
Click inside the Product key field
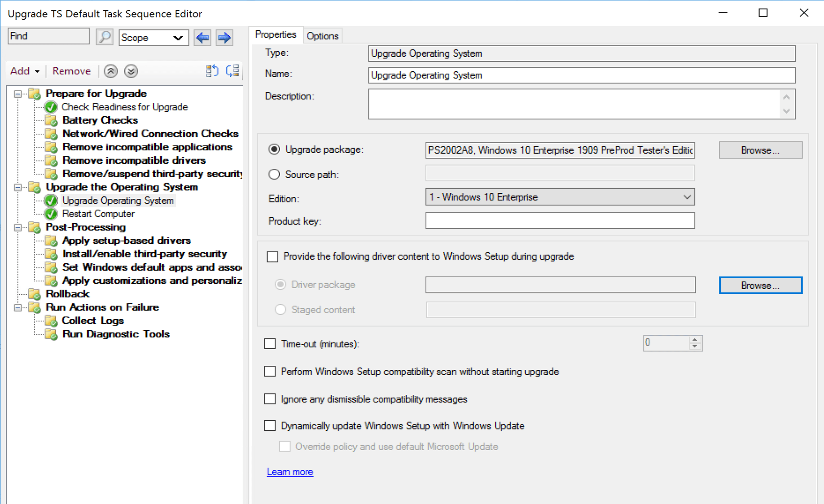559,220
